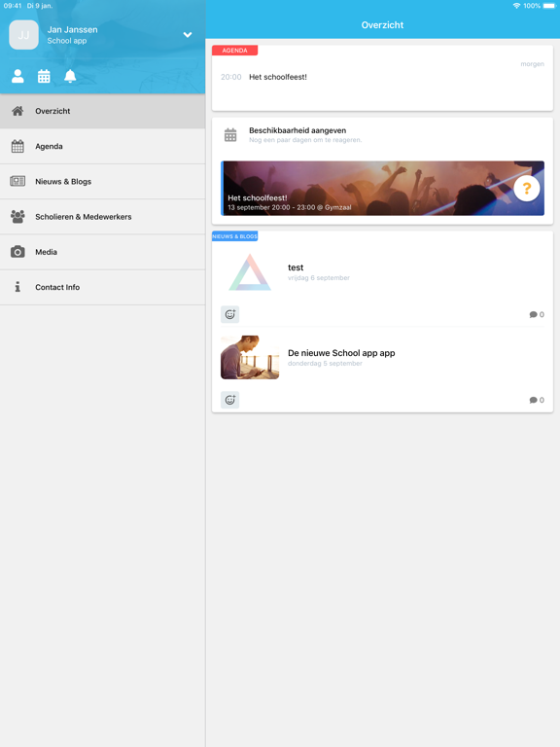560x747 pixels.
Task: Open Het schoolfeest! event banner
Action: (382, 188)
